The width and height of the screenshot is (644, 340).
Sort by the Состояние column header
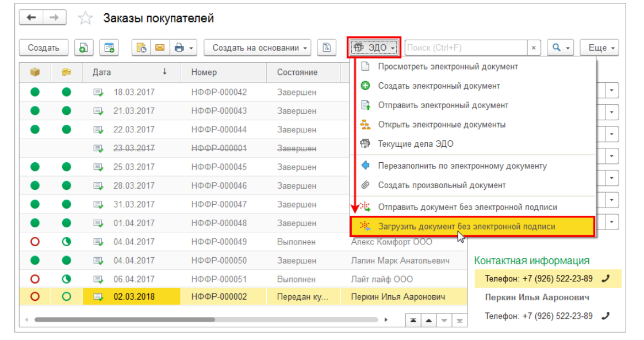point(303,72)
